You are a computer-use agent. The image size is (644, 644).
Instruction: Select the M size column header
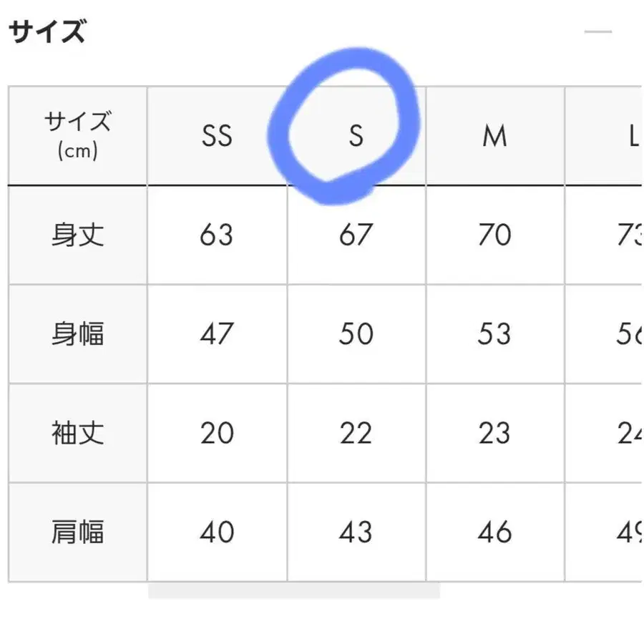tap(494, 136)
